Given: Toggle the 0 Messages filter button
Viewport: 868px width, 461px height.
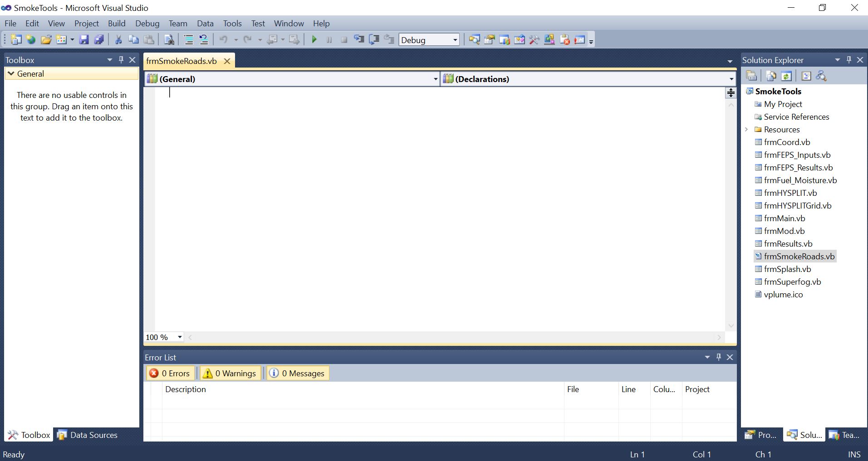Looking at the screenshot, I should tap(298, 374).
